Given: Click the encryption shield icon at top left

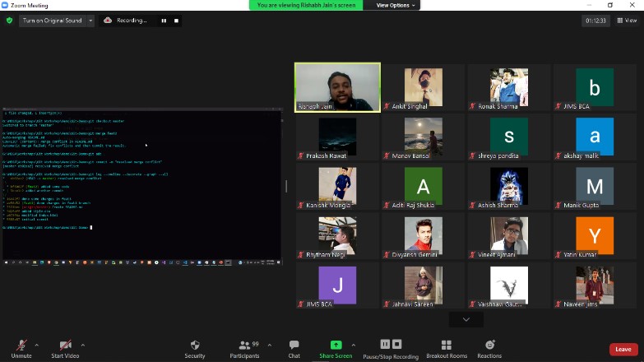Looking at the screenshot, I should [9, 21].
